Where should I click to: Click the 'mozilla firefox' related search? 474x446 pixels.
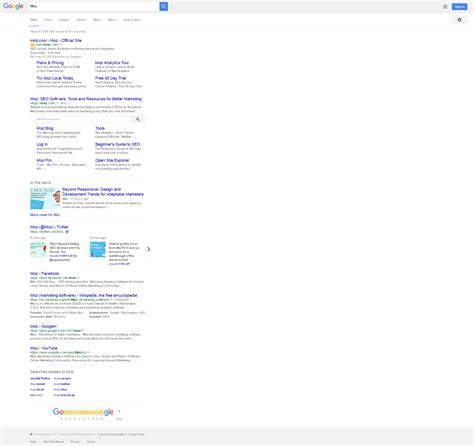(40, 379)
